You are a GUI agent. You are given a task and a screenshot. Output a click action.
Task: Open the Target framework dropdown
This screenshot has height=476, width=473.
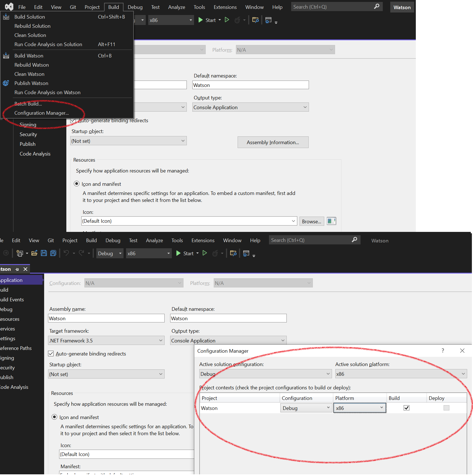click(106, 341)
